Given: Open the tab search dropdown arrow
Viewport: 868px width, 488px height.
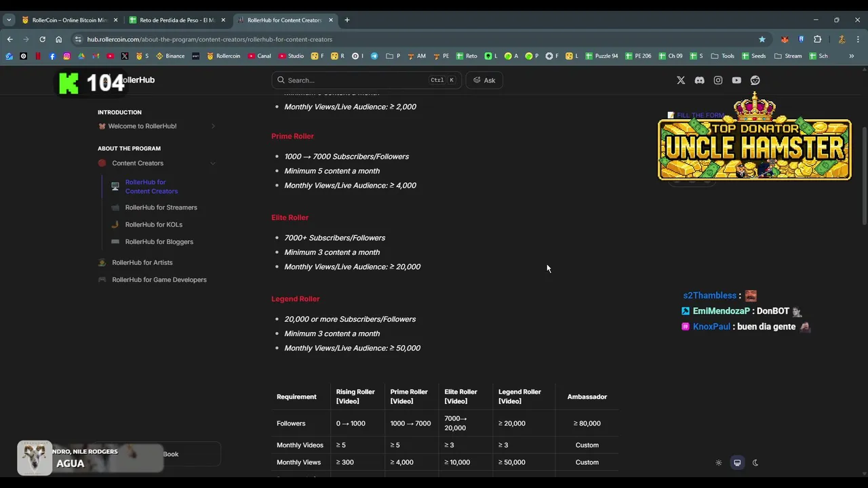Looking at the screenshot, I should pos(9,20).
